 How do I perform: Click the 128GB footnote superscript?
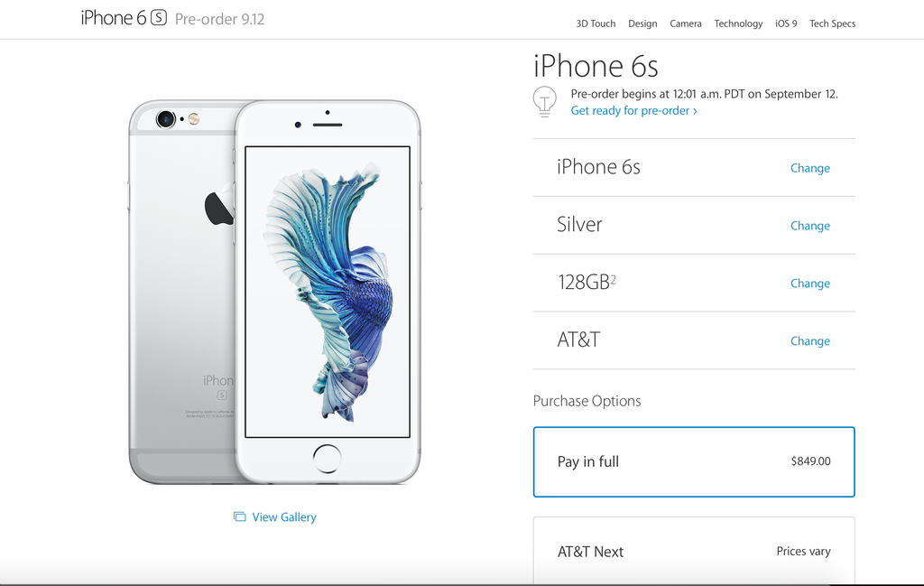click(613, 279)
